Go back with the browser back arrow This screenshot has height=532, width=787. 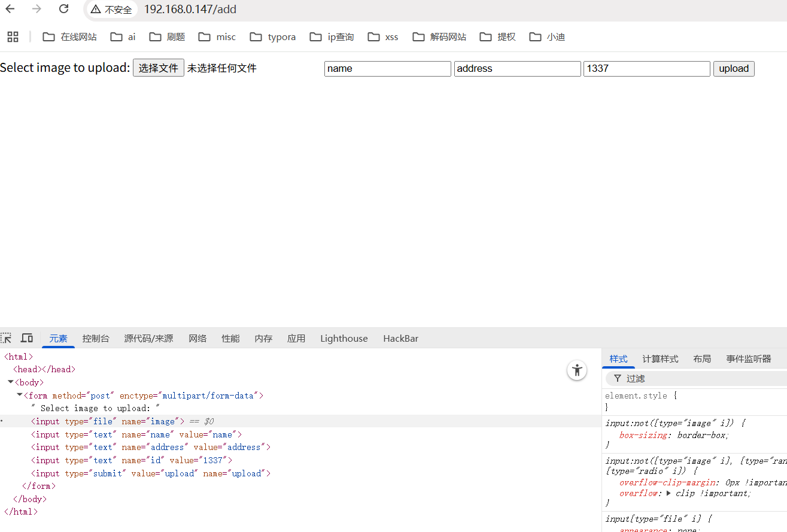(10, 9)
